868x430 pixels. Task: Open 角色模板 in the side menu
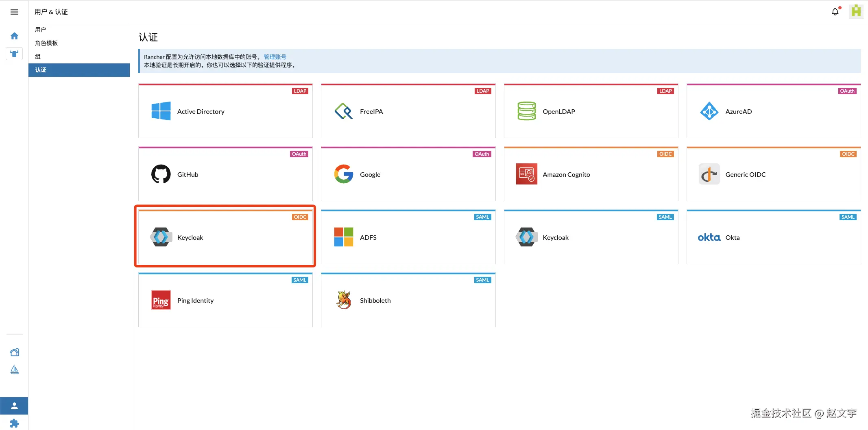coord(79,43)
